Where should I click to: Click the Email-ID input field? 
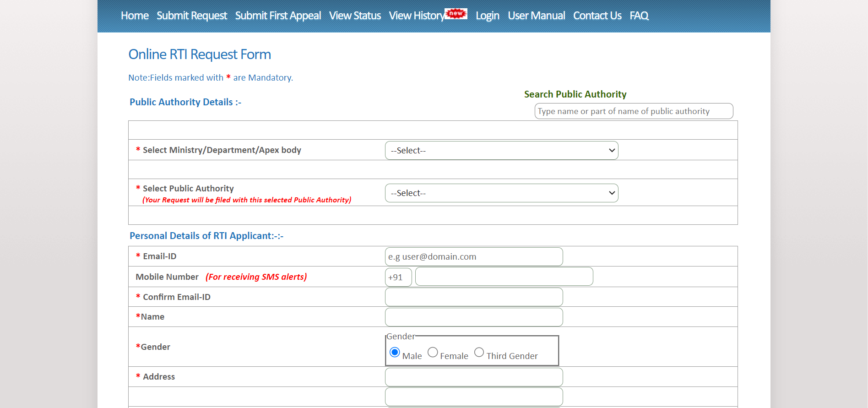pyautogui.click(x=474, y=257)
